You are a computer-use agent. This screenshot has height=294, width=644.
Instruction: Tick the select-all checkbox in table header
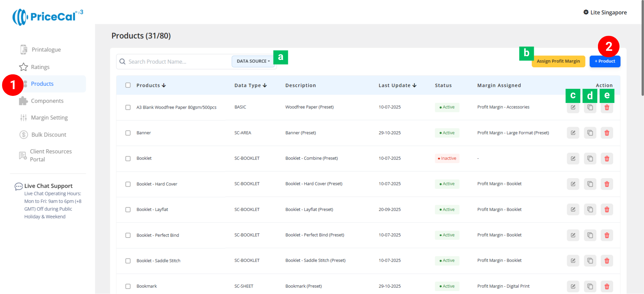pos(128,85)
